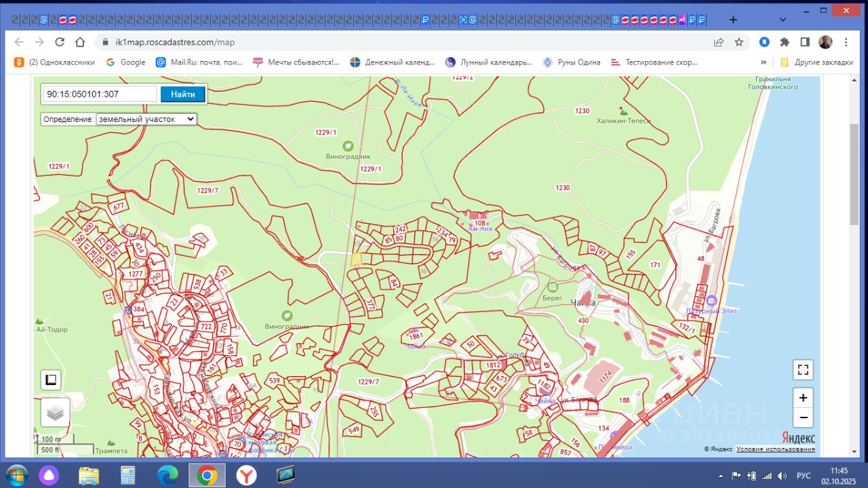Open the Другие закладки bookmarks folder
Screen dimensions: 868x488
816,62
